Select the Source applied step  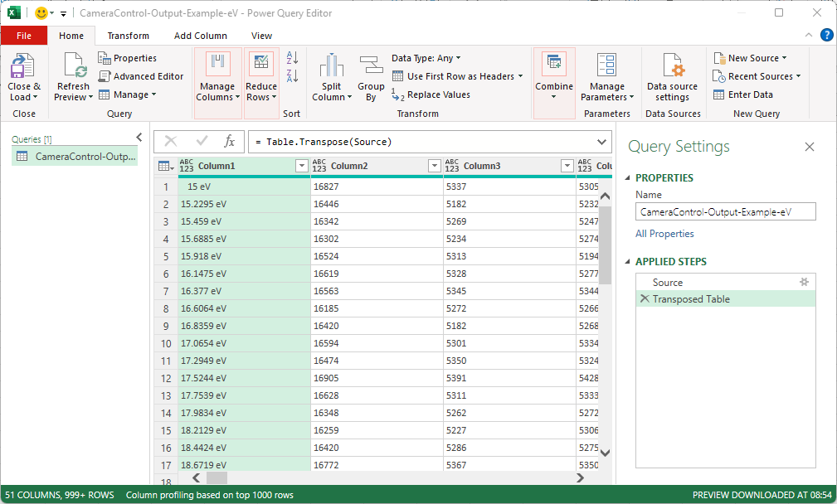[x=726, y=282]
